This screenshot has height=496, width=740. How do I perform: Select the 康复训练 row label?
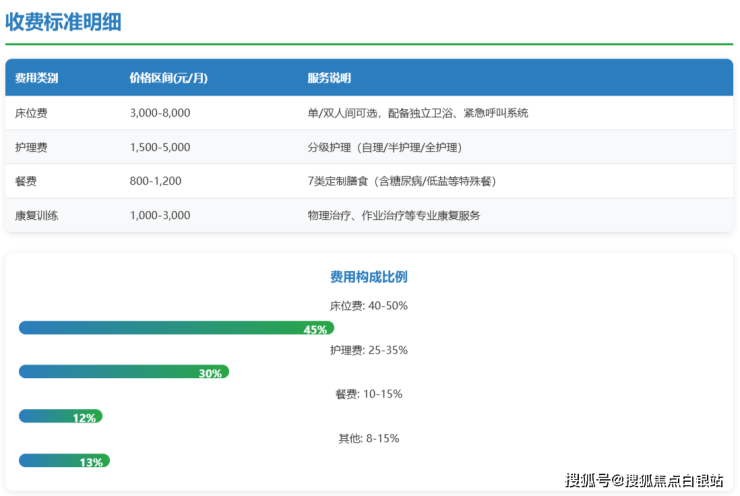point(36,215)
